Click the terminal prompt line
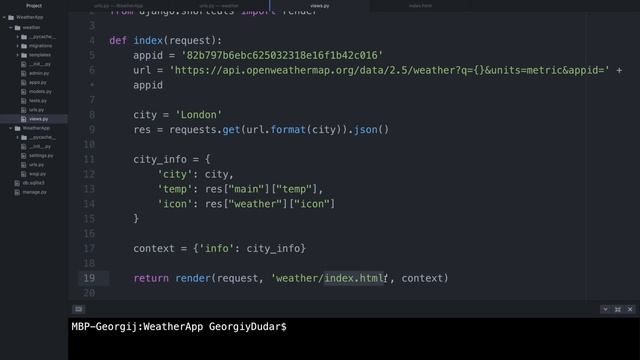Screen dimensions: 640x360 point(179,327)
